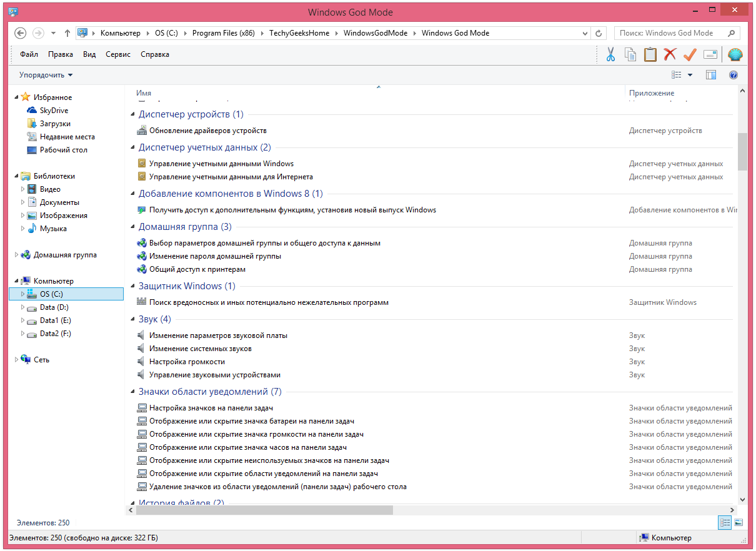
Task: Click the icon beside Настройка значков на панели задач
Action: (142, 408)
